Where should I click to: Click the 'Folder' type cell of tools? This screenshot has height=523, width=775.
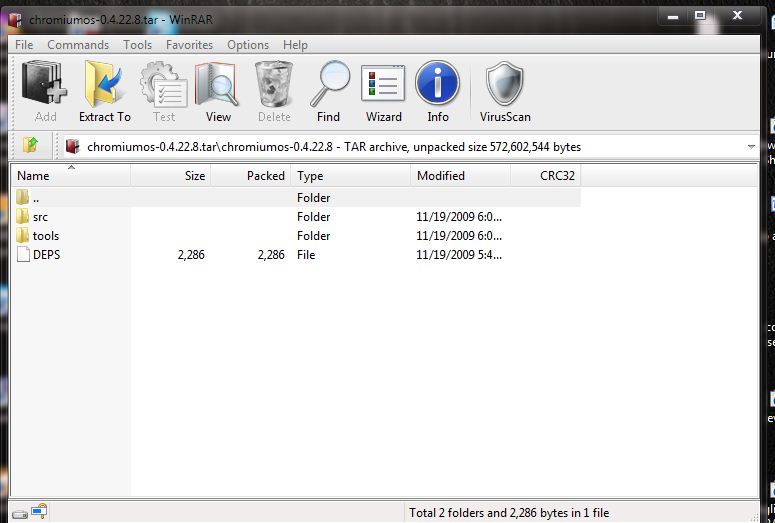313,236
